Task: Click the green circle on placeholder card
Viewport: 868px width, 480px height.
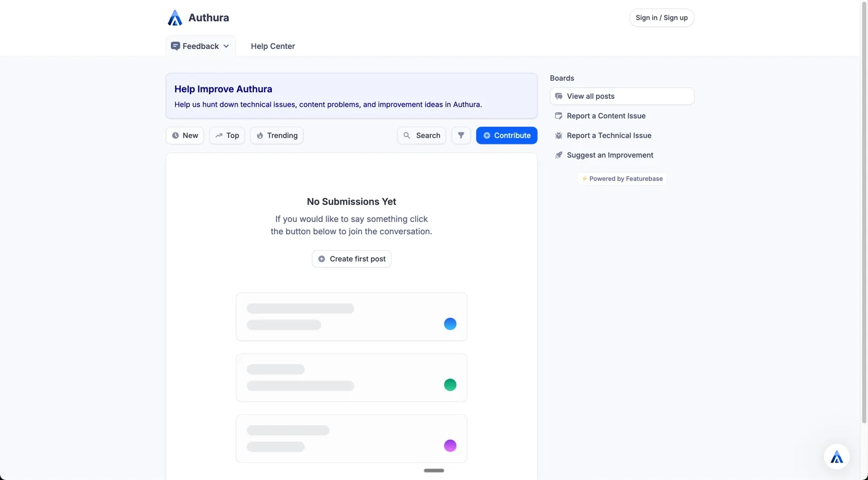Action: point(450,385)
